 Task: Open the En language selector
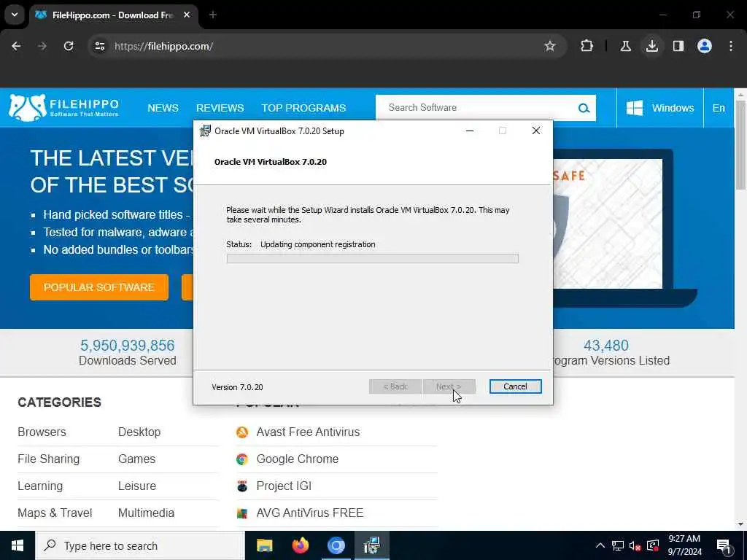point(719,108)
